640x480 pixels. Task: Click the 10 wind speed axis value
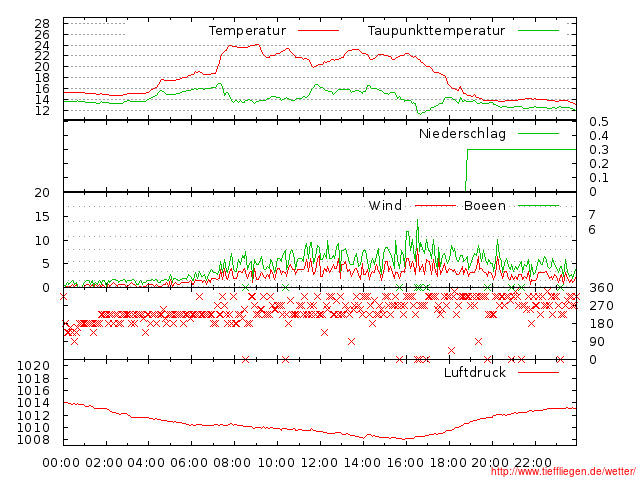click(42, 240)
